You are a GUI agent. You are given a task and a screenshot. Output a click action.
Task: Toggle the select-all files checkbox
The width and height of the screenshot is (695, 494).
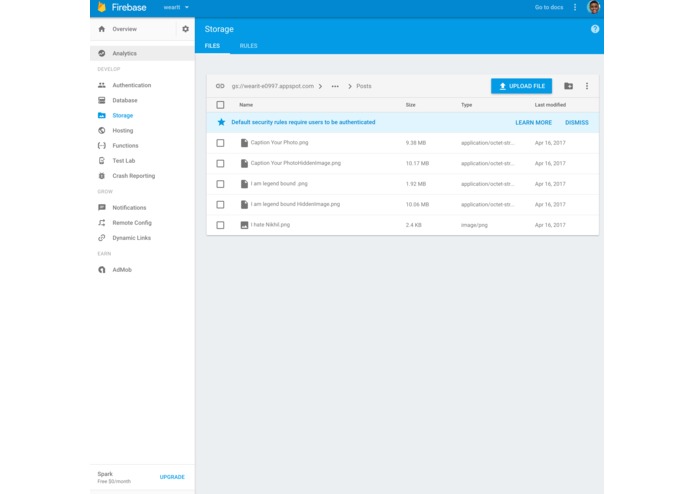pyautogui.click(x=220, y=105)
